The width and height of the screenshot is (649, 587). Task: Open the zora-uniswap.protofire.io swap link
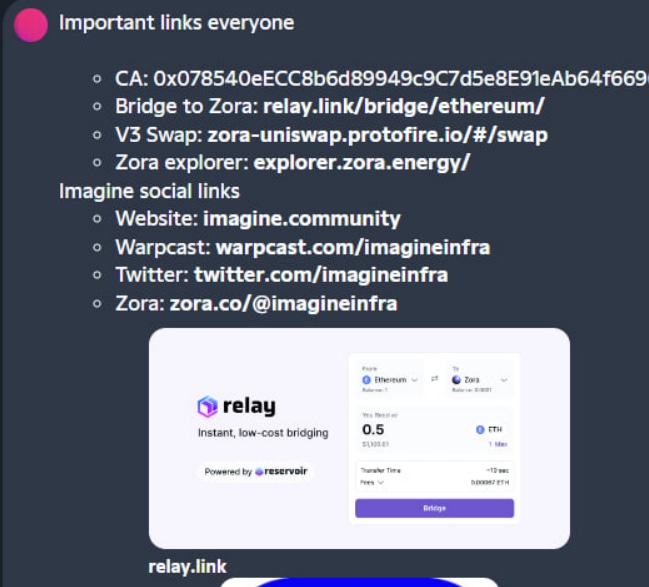(377, 135)
